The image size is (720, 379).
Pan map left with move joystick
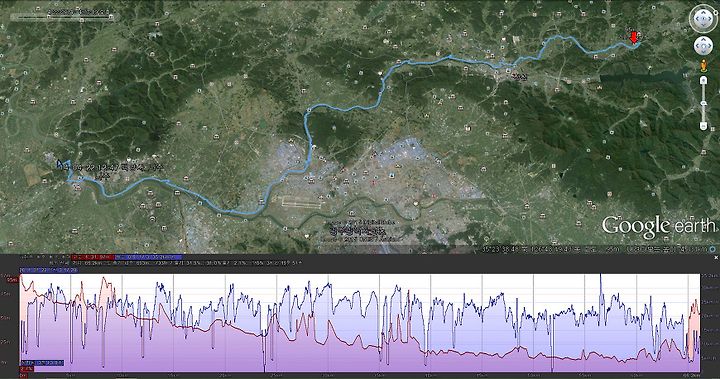(x=698, y=46)
